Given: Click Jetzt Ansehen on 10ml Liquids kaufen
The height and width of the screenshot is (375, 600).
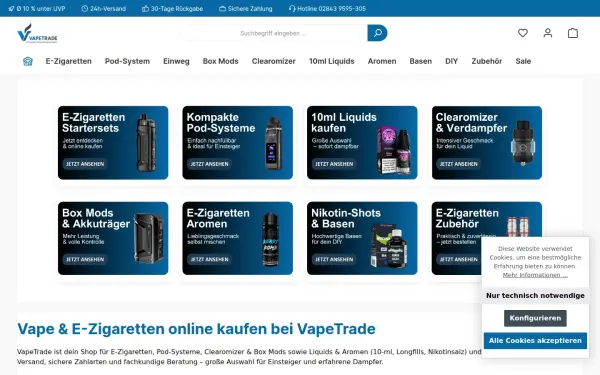Looking at the screenshot, I should [x=334, y=164].
